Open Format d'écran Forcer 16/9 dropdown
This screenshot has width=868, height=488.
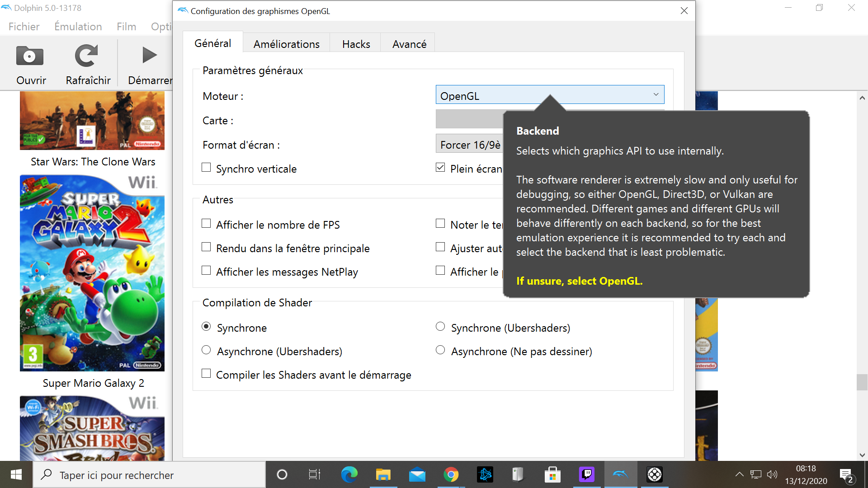click(470, 144)
